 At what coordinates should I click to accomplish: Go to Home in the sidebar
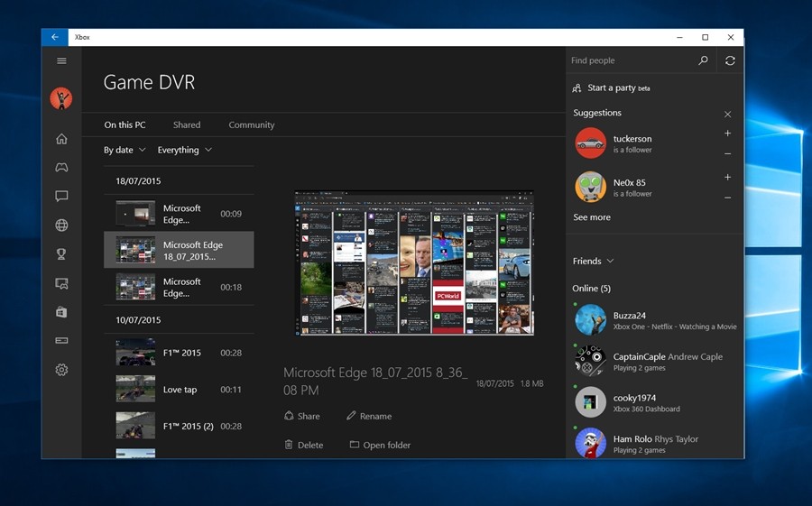[61, 139]
